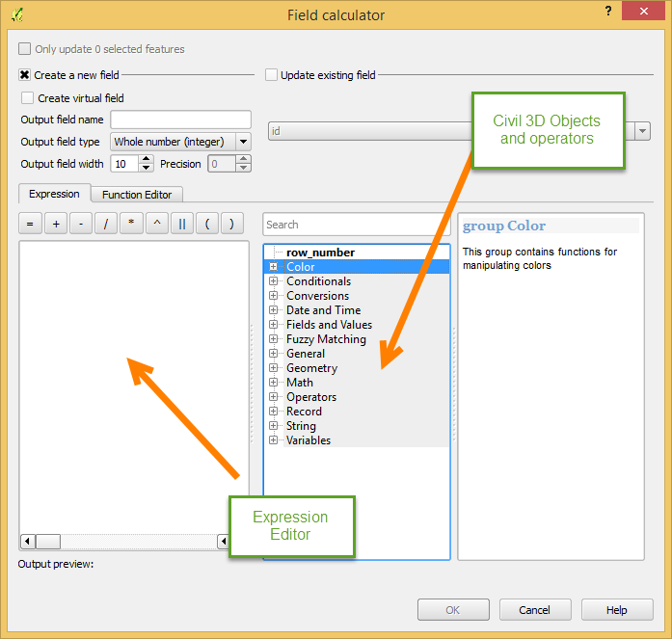Insert the plus operator
Viewport: 672px width, 639px height.
(x=56, y=224)
